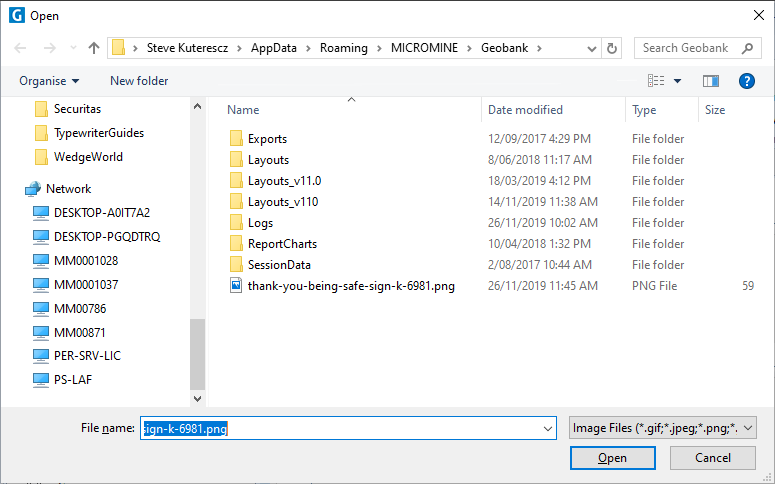Click the Cancel button
776x487 pixels.
click(713, 458)
